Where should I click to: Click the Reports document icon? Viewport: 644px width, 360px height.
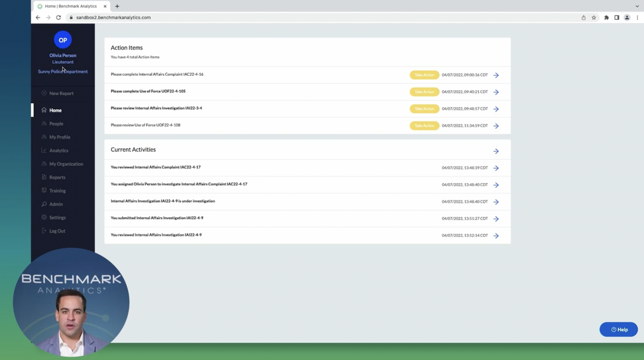tap(44, 177)
